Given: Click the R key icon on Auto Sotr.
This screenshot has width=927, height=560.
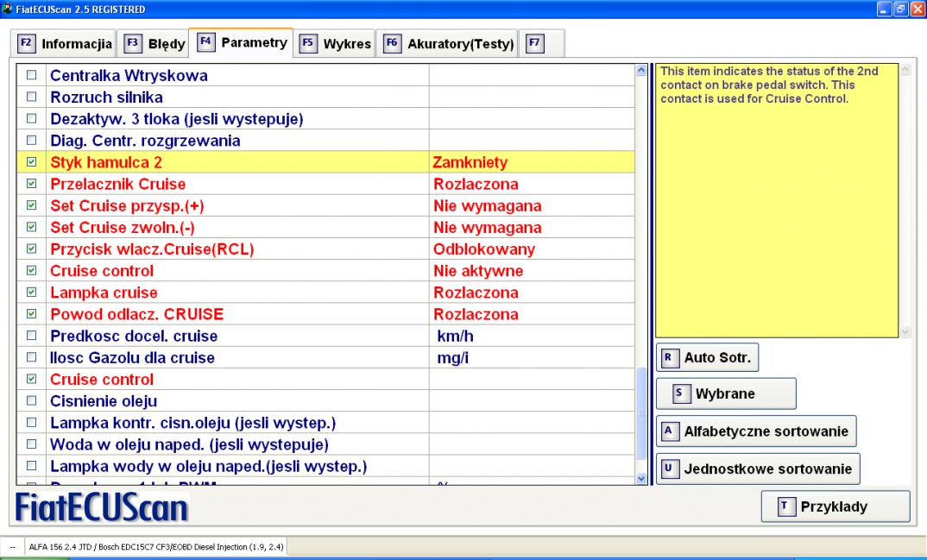Looking at the screenshot, I should point(668,356).
